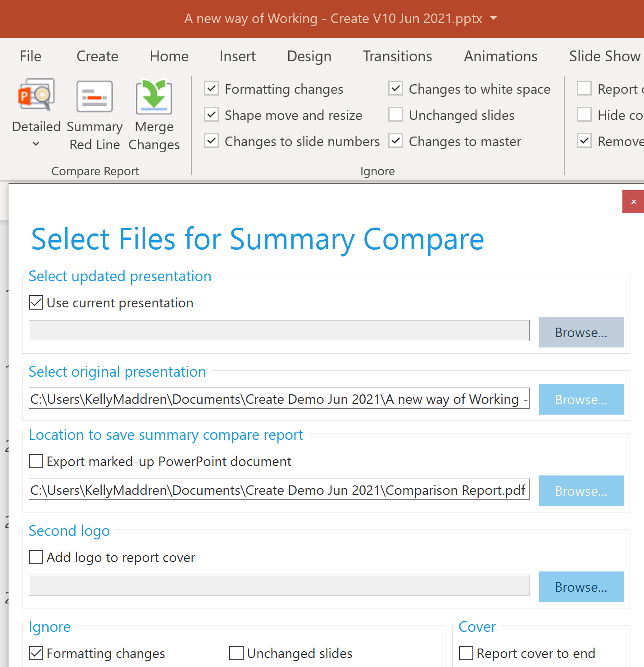Browse for the second logo file

tap(581, 587)
